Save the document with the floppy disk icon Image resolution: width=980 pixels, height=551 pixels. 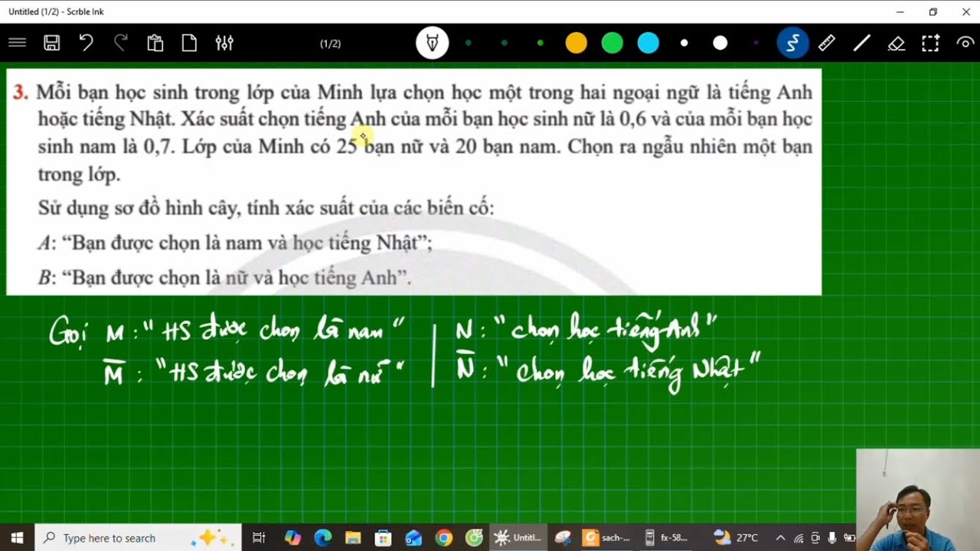51,43
